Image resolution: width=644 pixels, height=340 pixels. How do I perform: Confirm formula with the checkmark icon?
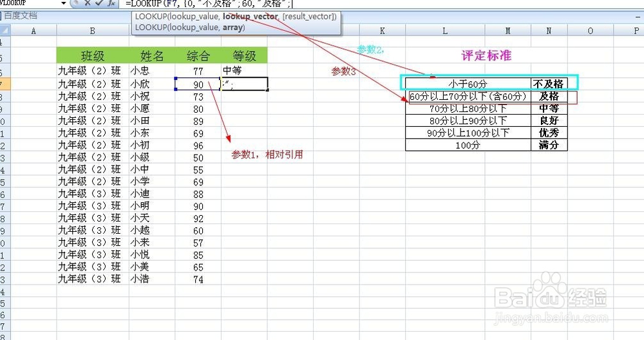pos(99,3)
